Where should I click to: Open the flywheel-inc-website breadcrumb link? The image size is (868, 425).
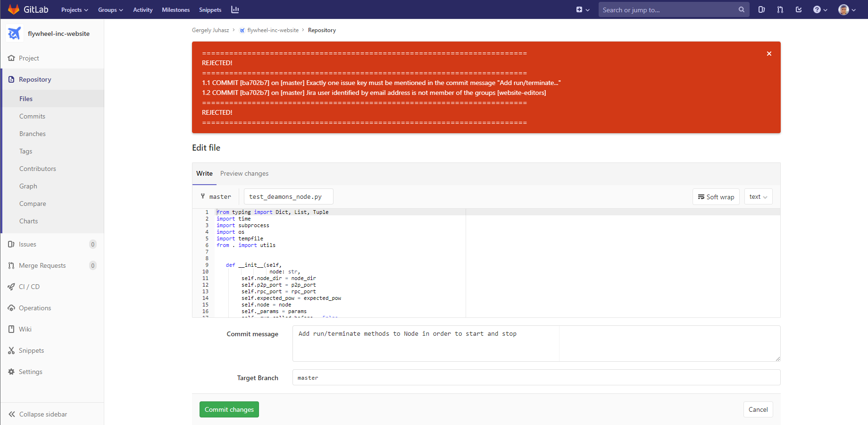click(273, 30)
